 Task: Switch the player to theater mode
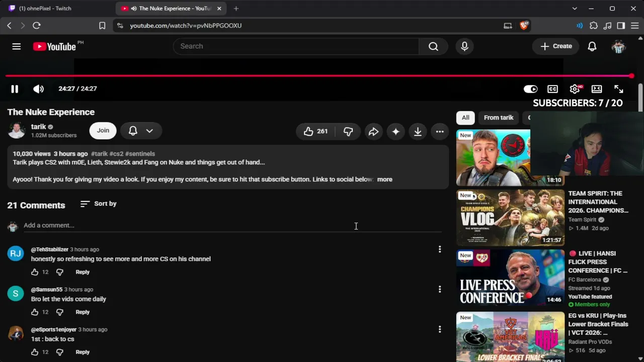pyautogui.click(x=597, y=89)
